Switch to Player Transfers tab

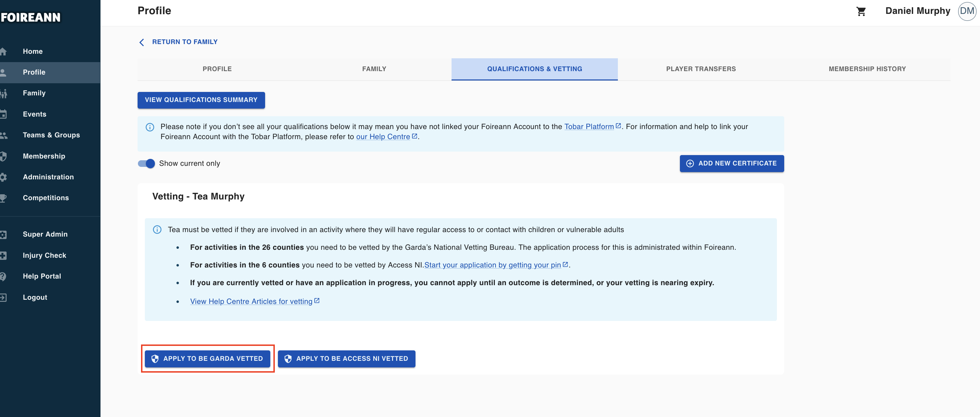pos(700,69)
